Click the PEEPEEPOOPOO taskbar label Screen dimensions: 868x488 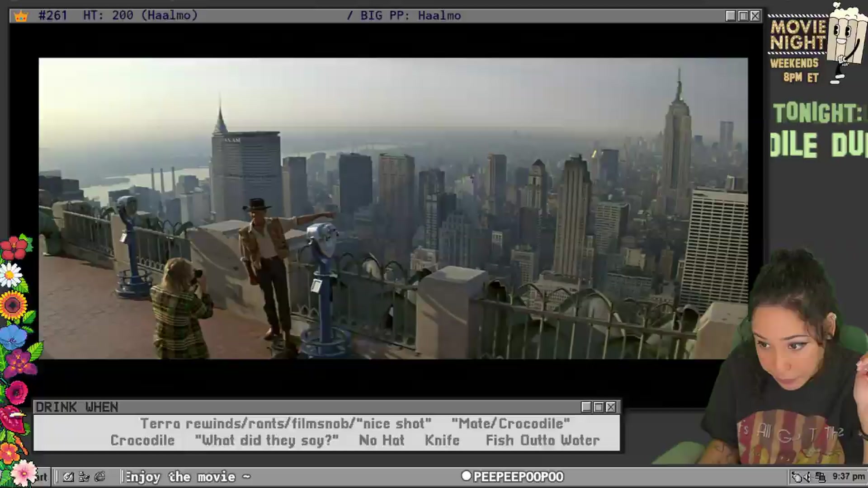tap(518, 477)
